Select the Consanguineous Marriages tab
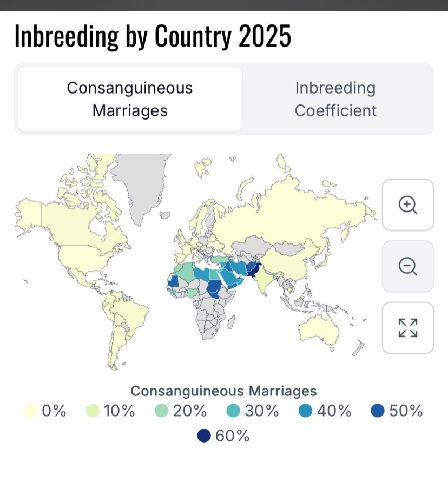The image size is (448, 501). (x=130, y=99)
